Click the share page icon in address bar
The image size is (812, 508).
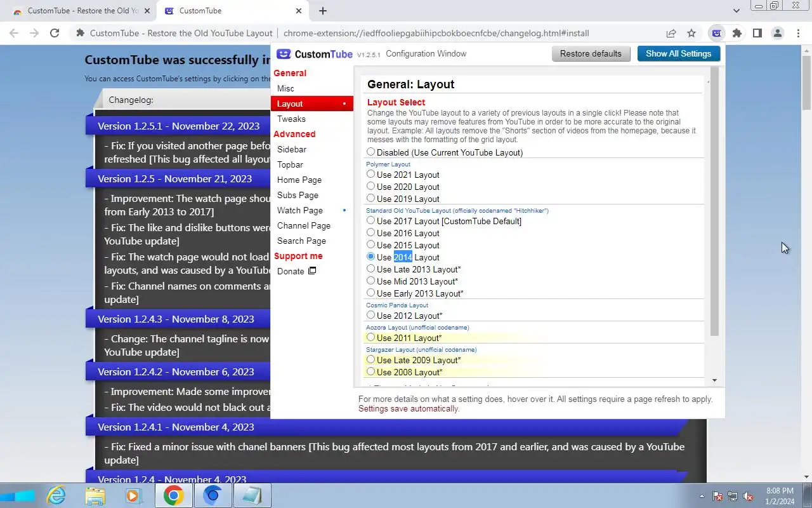[x=671, y=33]
